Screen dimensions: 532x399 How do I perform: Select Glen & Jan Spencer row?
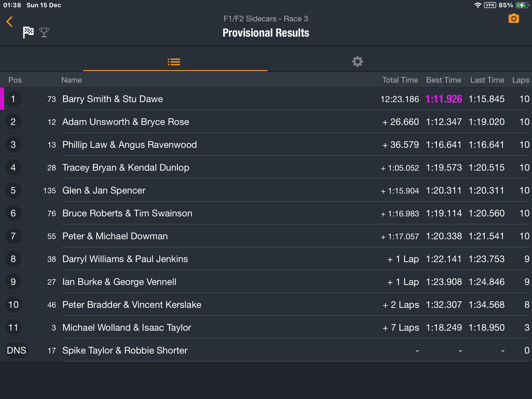point(266,190)
